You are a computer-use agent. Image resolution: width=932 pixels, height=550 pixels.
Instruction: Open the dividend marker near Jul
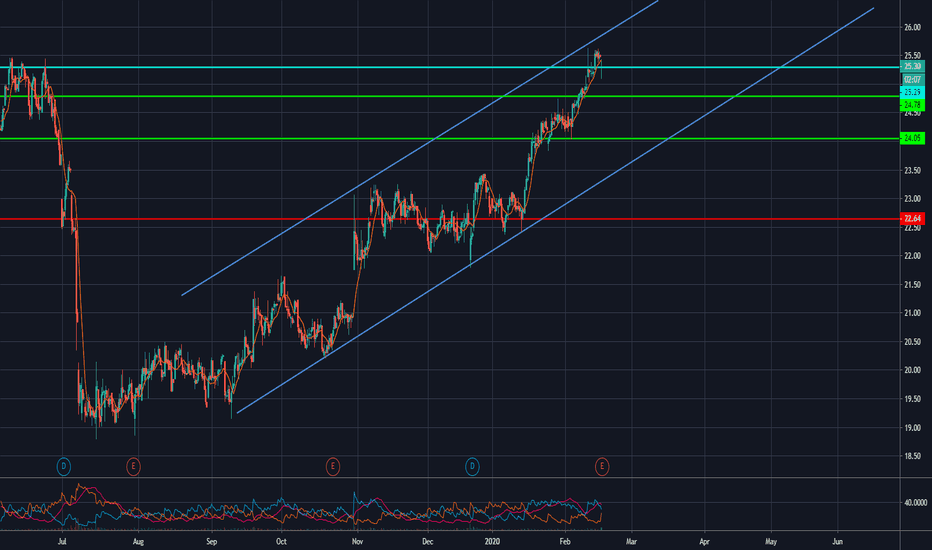click(64, 467)
